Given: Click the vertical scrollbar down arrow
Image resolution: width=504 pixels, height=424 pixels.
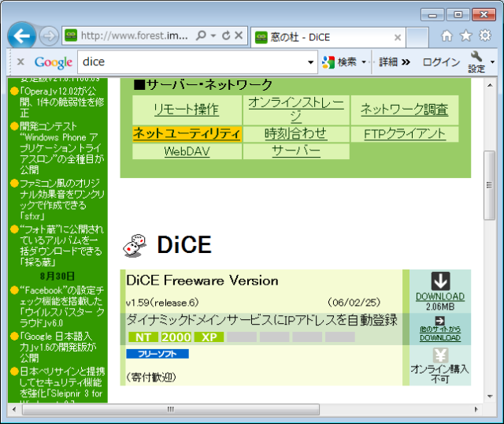Looking at the screenshot, I should pyautogui.click(x=490, y=396).
